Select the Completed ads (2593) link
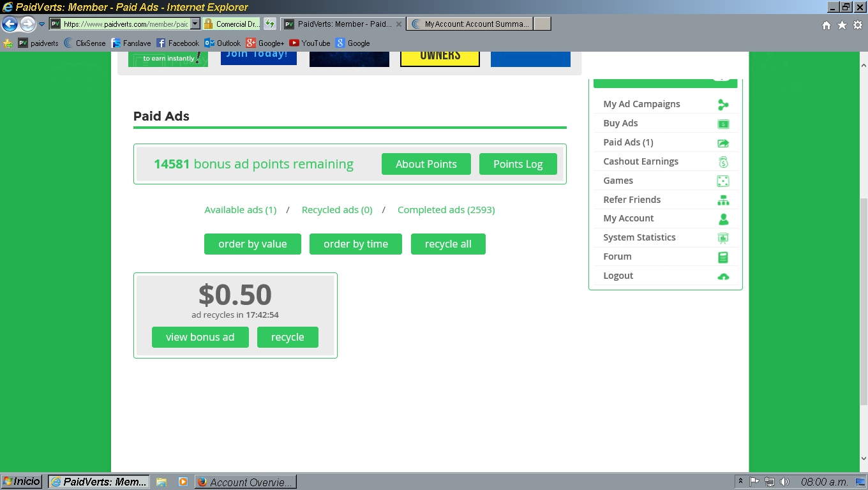 (x=446, y=210)
